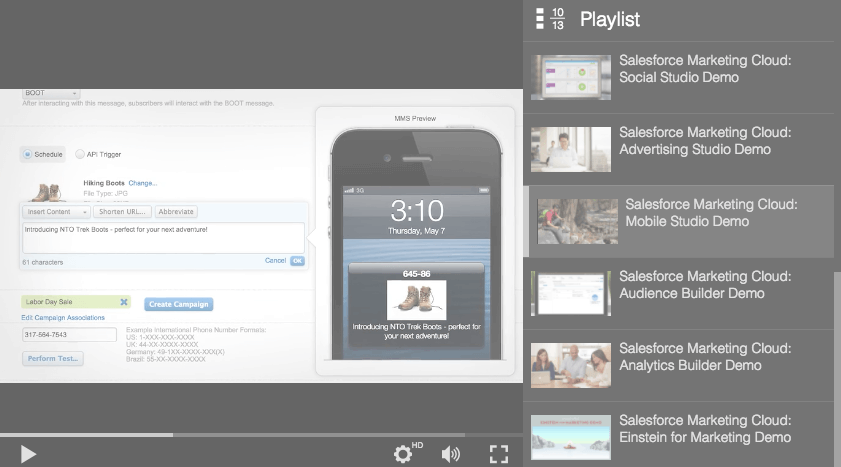Open Audience Builder Demo thumbnail
The image size is (841, 467).
[571, 293]
